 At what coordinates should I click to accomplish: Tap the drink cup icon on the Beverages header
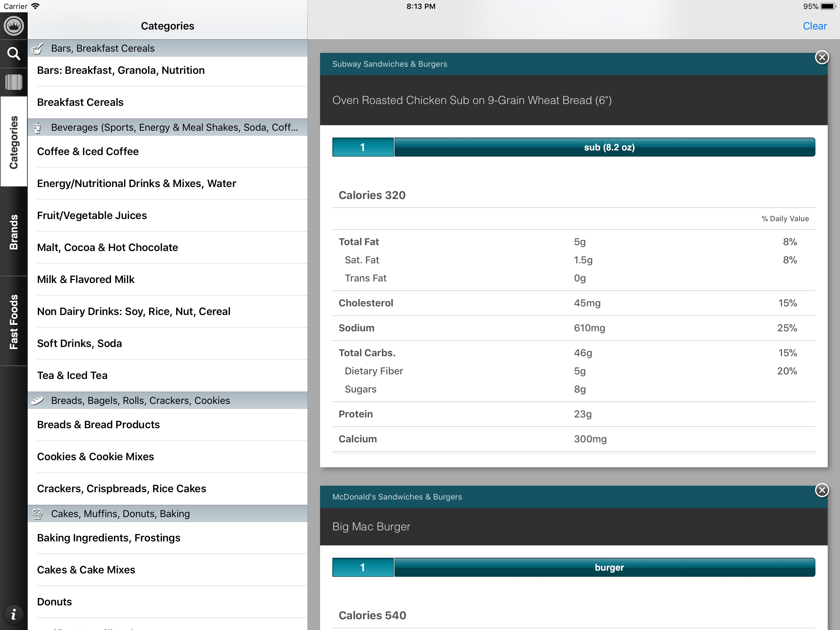click(37, 128)
